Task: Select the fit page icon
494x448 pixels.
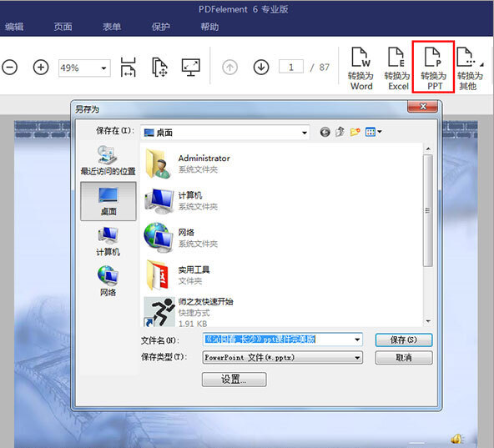Action: [x=159, y=67]
